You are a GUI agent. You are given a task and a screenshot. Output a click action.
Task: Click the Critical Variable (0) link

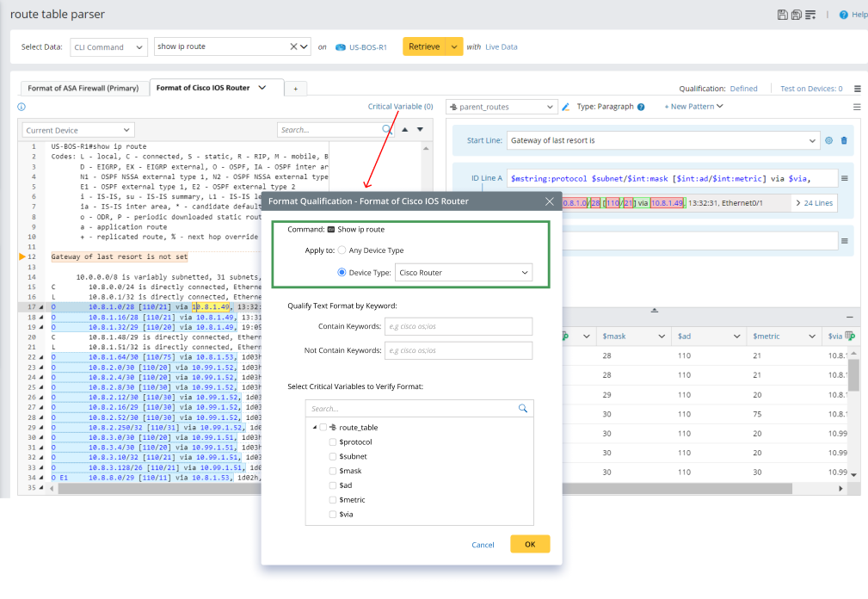[400, 107]
